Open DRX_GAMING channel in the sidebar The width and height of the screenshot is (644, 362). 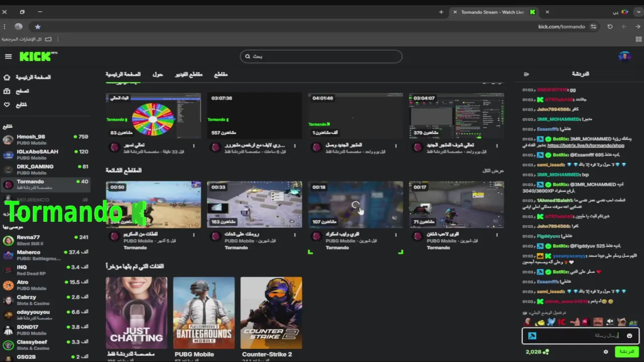[45, 169]
